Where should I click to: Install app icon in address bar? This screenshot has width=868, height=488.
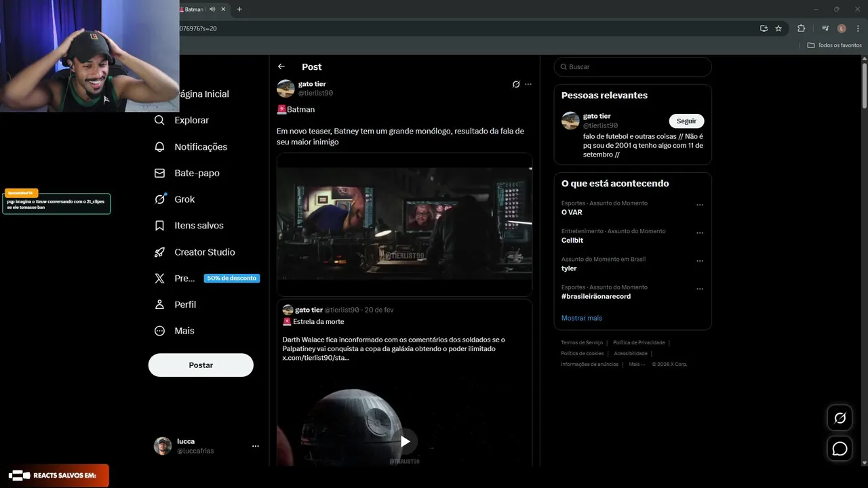[x=764, y=28]
